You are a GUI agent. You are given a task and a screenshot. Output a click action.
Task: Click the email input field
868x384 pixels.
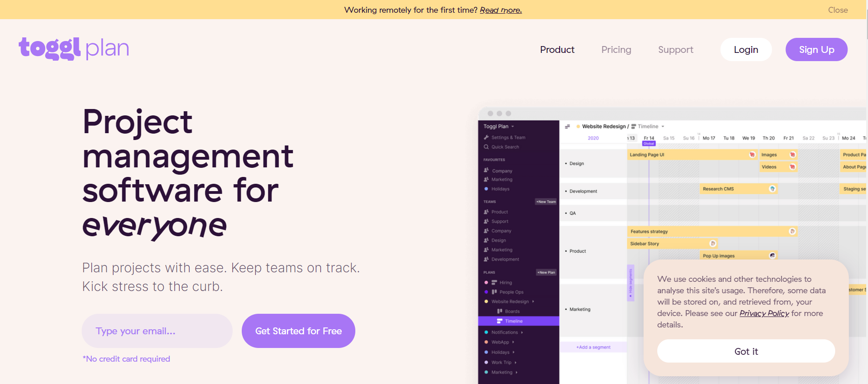point(157,331)
